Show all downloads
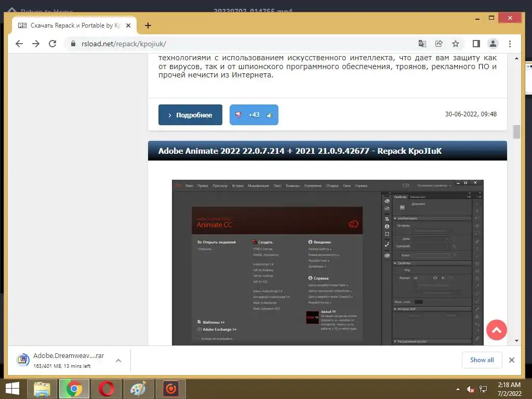This screenshot has height=399, width=532. tap(482, 360)
